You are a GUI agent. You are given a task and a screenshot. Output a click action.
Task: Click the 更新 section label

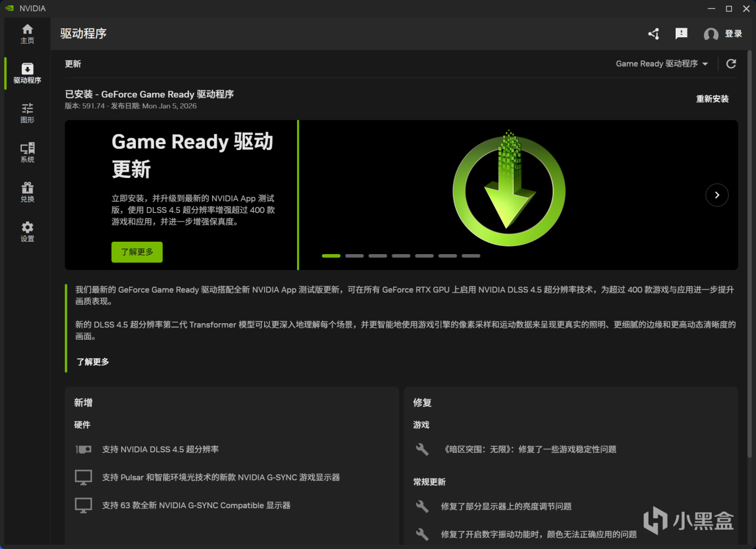coord(73,64)
